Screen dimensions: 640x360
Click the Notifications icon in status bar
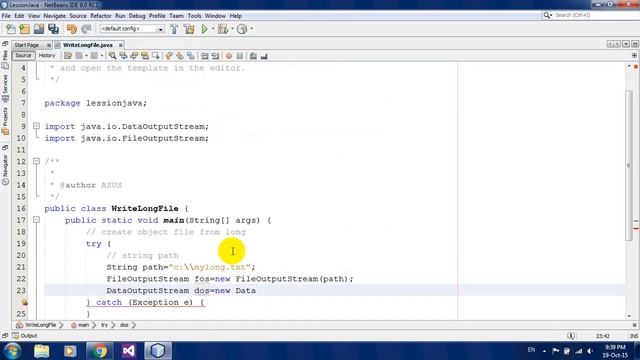[571, 336]
